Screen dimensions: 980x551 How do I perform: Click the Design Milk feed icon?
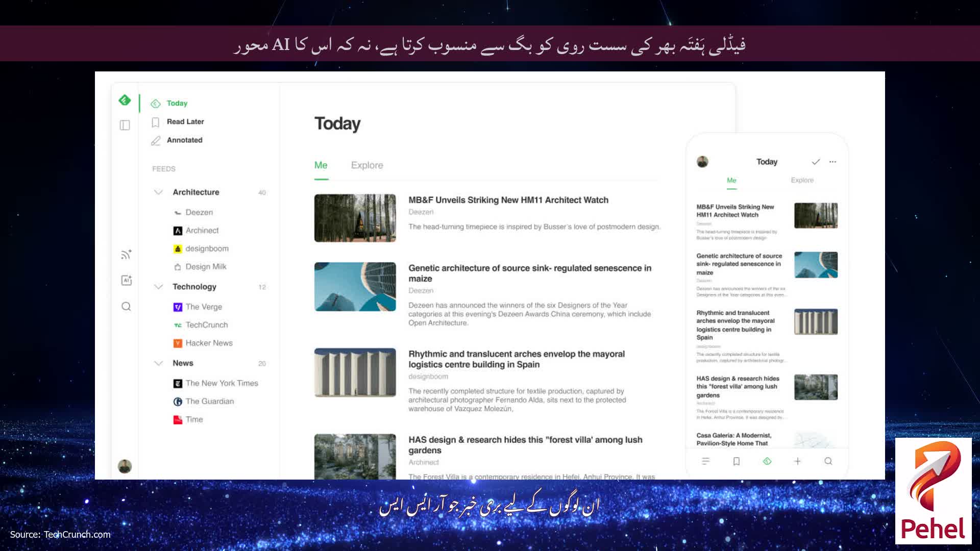(x=178, y=267)
